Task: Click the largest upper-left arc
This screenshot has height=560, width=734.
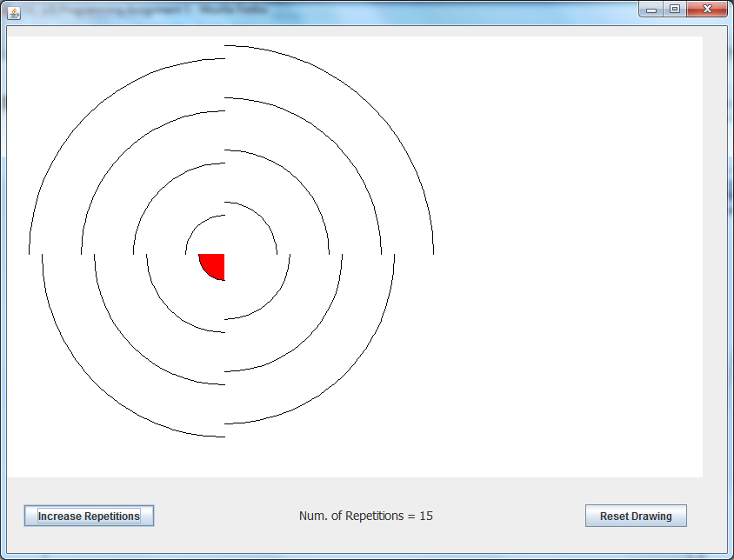Action: 86,116
